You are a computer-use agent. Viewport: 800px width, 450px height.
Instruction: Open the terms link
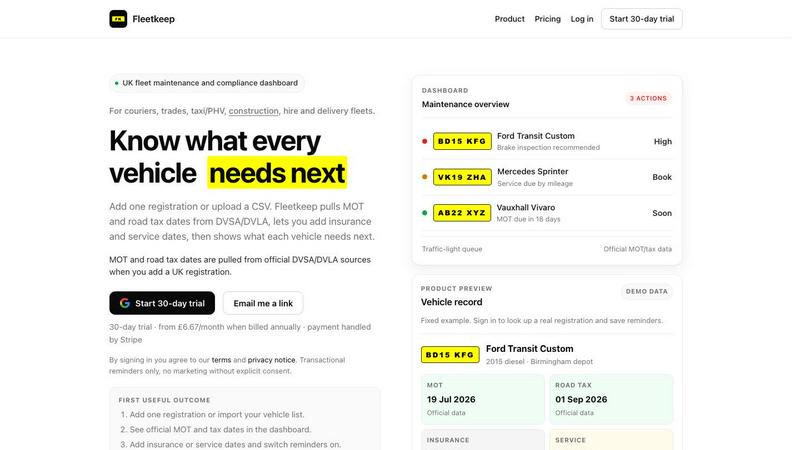[x=221, y=360]
